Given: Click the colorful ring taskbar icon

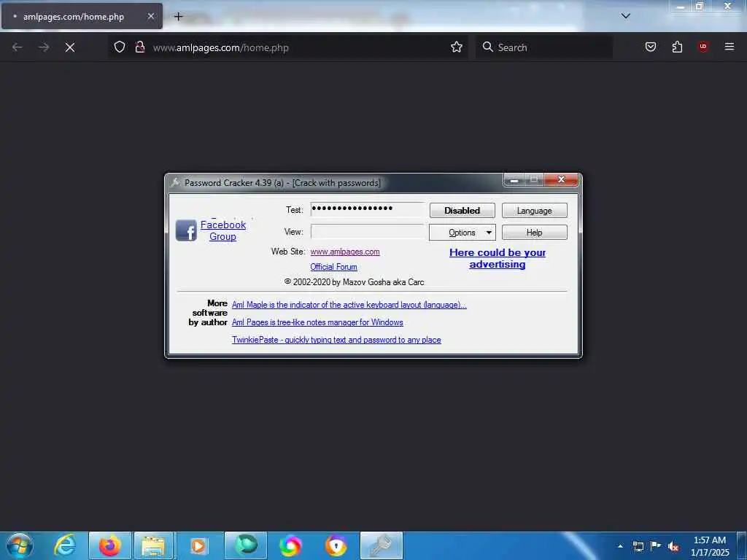Looking at the screenshot, I should pos(290,545).
